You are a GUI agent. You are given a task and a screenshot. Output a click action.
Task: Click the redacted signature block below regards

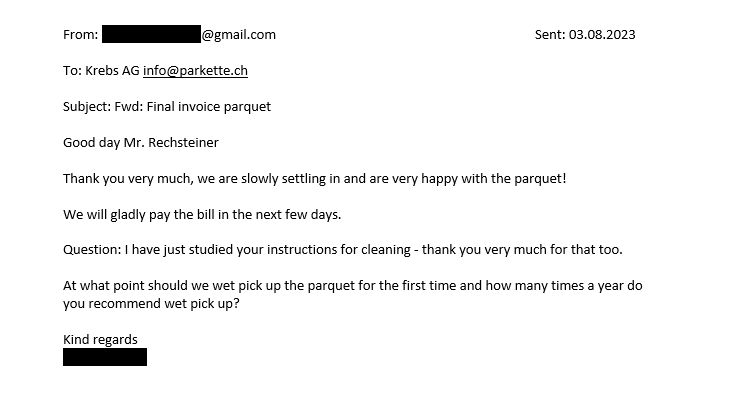[x=105, y=357]
